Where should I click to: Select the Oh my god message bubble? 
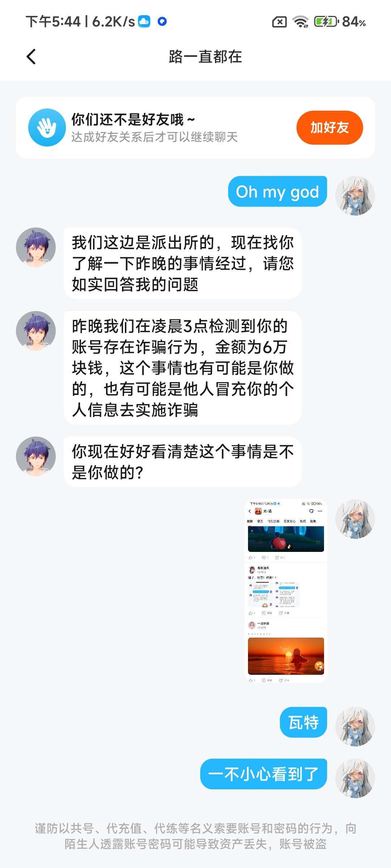pos(278,191)
